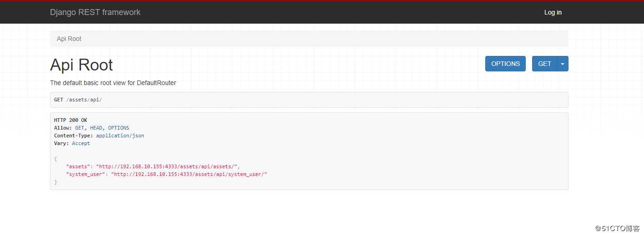Select the Api Root breadcrumb
The image size is (644, 236).
pos(69,39)
